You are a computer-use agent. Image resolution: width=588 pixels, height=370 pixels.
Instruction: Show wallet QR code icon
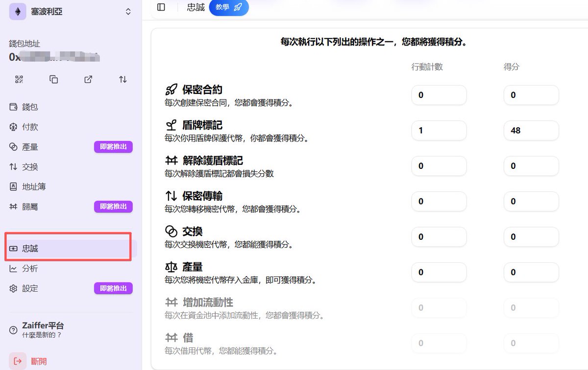pos(19,79)
